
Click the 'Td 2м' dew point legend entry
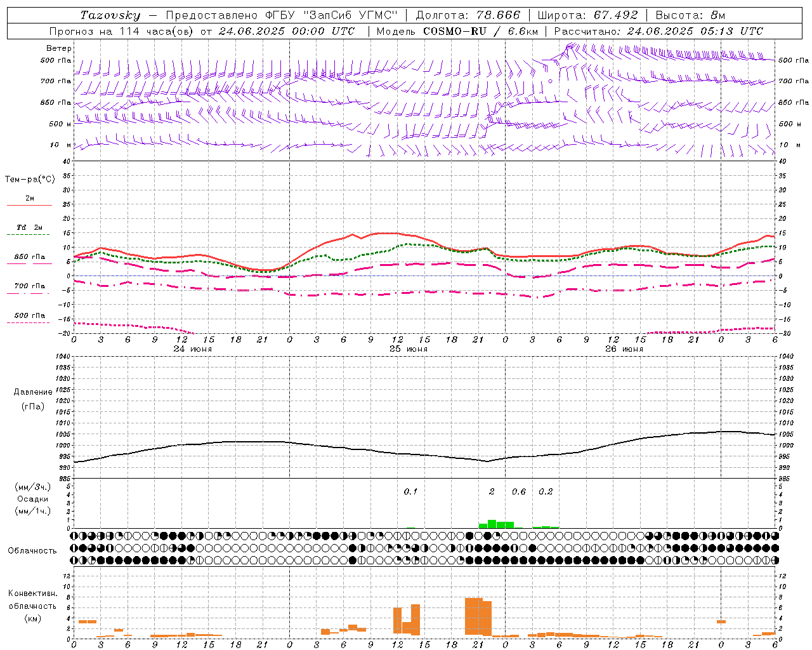click(29, 227)
